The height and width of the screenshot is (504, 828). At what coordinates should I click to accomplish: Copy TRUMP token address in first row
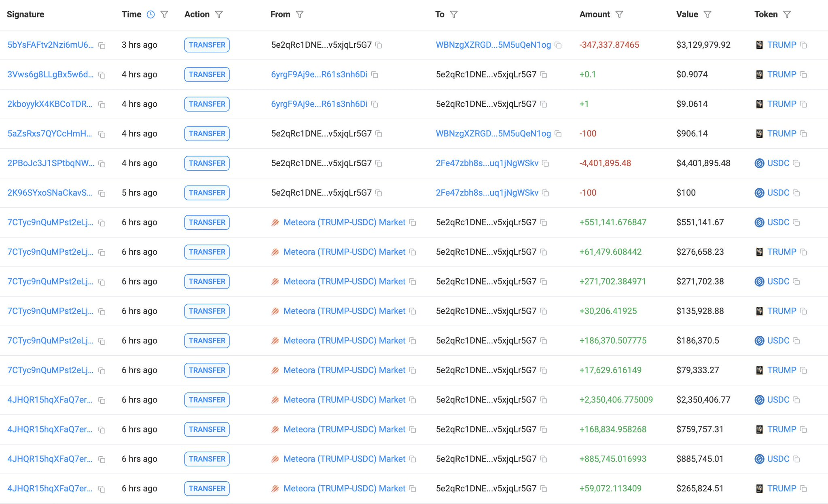tap(804, 45)
